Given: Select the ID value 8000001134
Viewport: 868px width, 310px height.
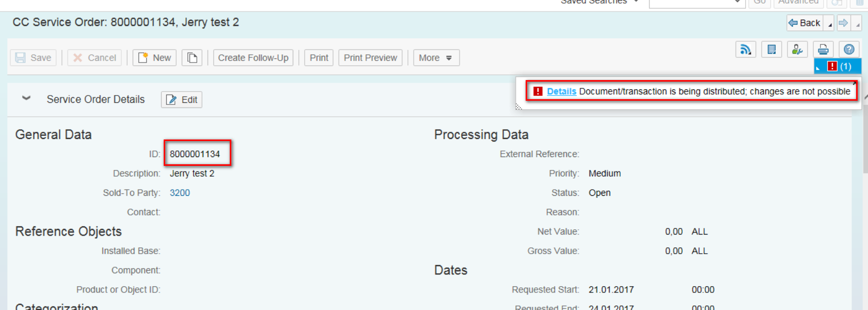Looking at the screenshot, I should 195,154.
